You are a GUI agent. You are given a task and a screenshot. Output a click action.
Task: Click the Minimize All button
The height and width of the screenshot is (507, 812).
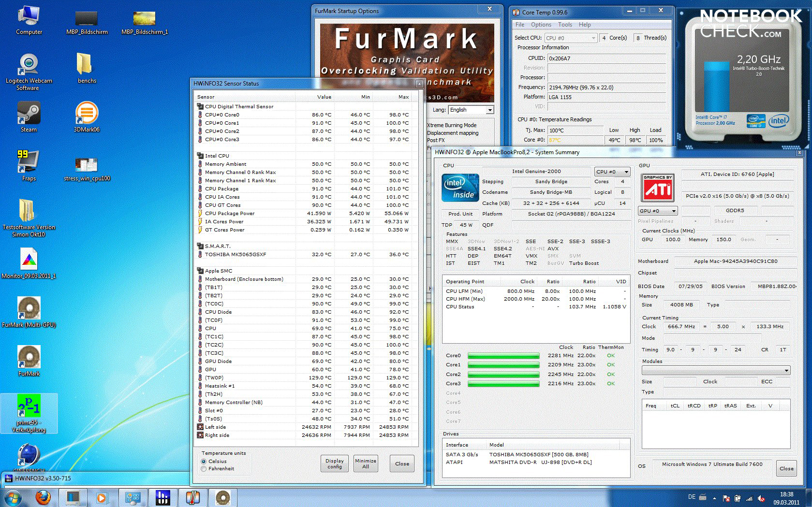pyautogui.click(x=366, y=464)
